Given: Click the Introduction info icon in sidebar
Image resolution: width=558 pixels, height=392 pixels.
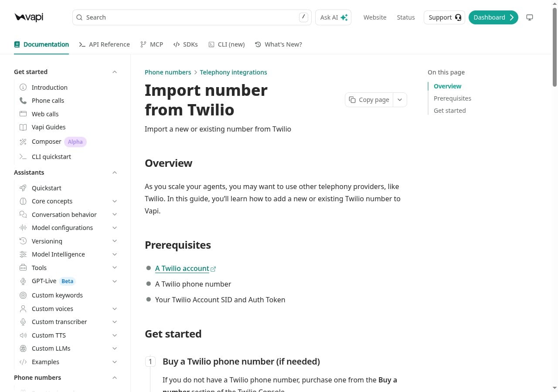Looking at the screenshot, I should (23, 88).
